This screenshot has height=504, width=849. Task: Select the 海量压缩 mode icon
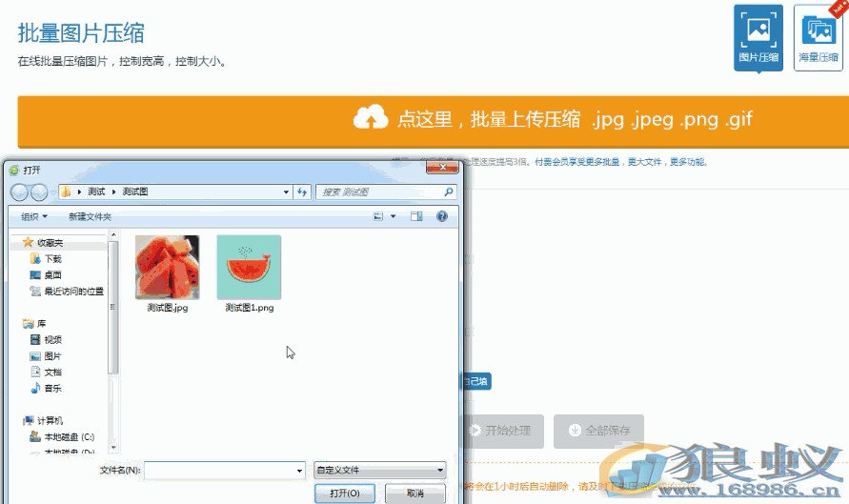click(x=819, y=37)
